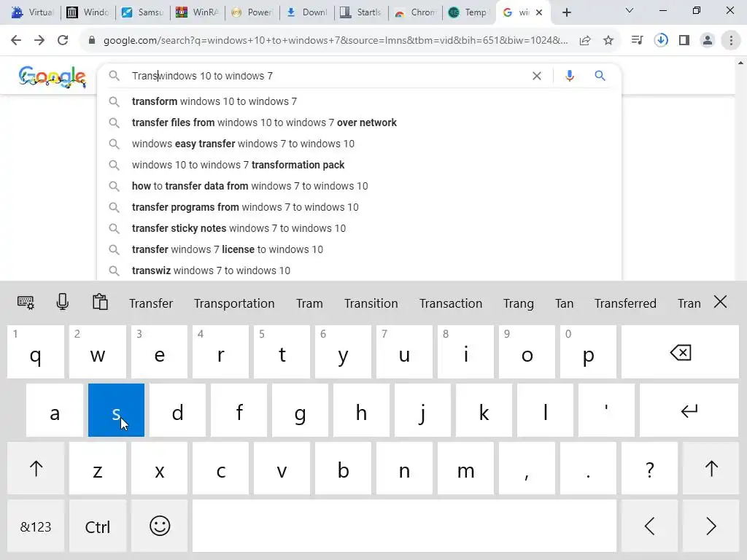The width and height of the screenshot is (747, 560).
Task: Choose the 'Transfer' word prediction
Action: 151,303
